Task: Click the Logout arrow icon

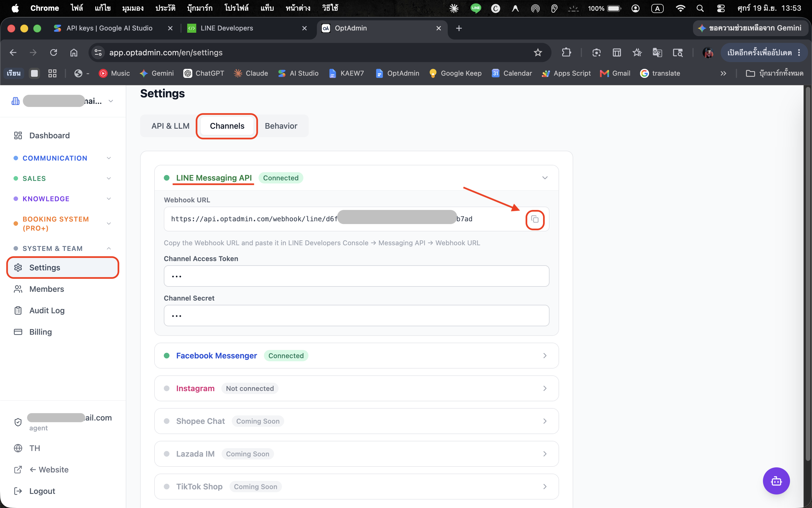Action: click(x=18, y=491)
